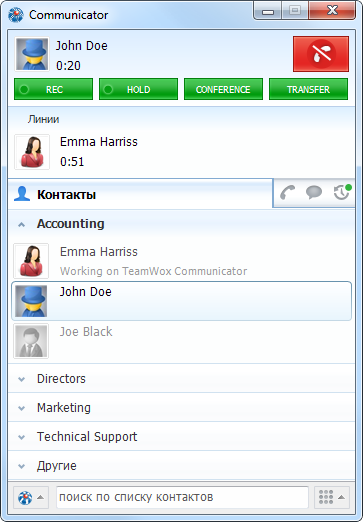Click the Линии section label

43,119
